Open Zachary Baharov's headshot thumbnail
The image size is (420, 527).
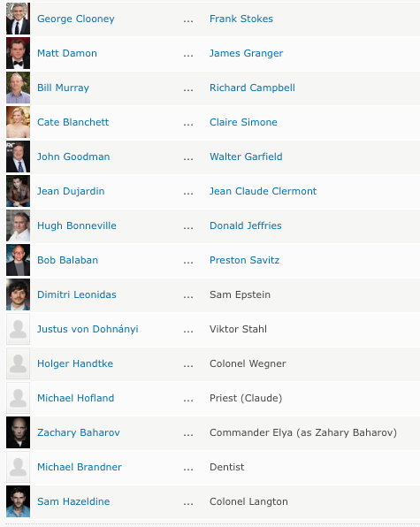tap(19, 432)
